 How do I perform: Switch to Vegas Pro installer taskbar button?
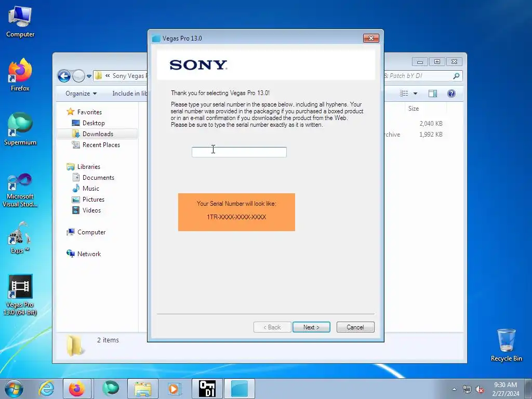[x=240, y=389]
